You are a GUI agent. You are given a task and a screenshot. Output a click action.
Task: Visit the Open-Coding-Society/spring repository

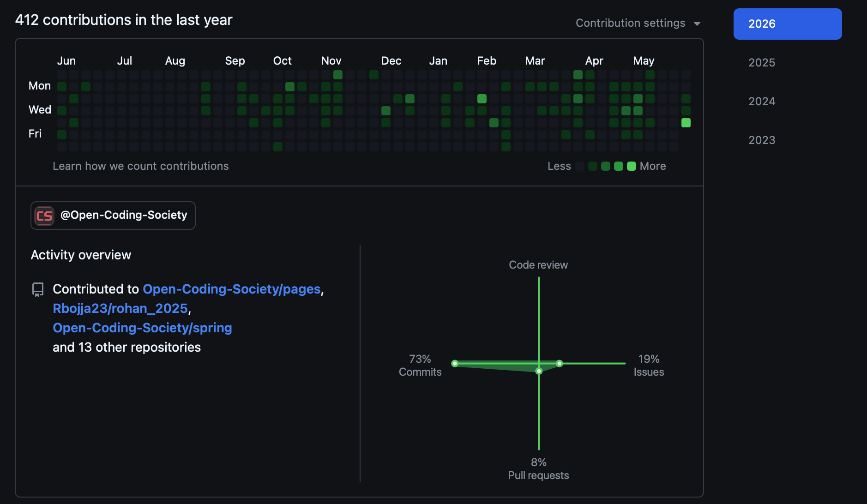pyautogui.click(x=142, y=328)
